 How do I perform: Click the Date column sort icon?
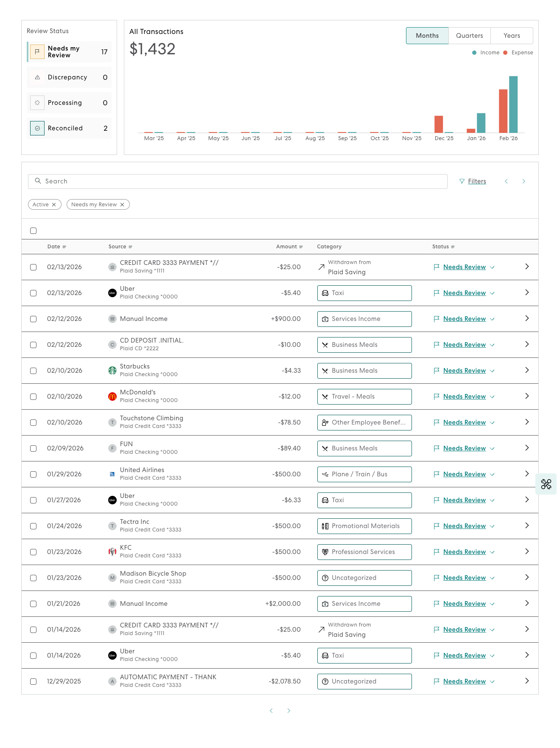click(64, 247)
